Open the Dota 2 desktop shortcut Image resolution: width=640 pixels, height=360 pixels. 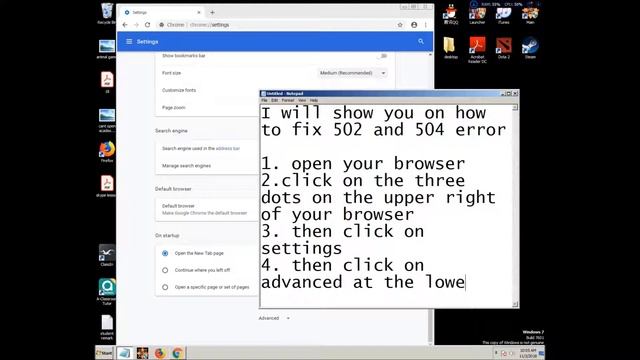click(x=503, y=48)
